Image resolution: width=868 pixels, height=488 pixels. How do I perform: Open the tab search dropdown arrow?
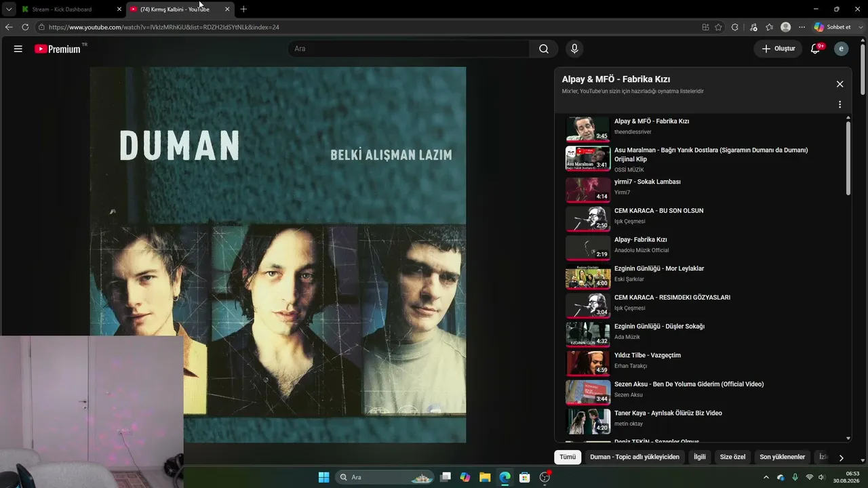pos(9,9)
